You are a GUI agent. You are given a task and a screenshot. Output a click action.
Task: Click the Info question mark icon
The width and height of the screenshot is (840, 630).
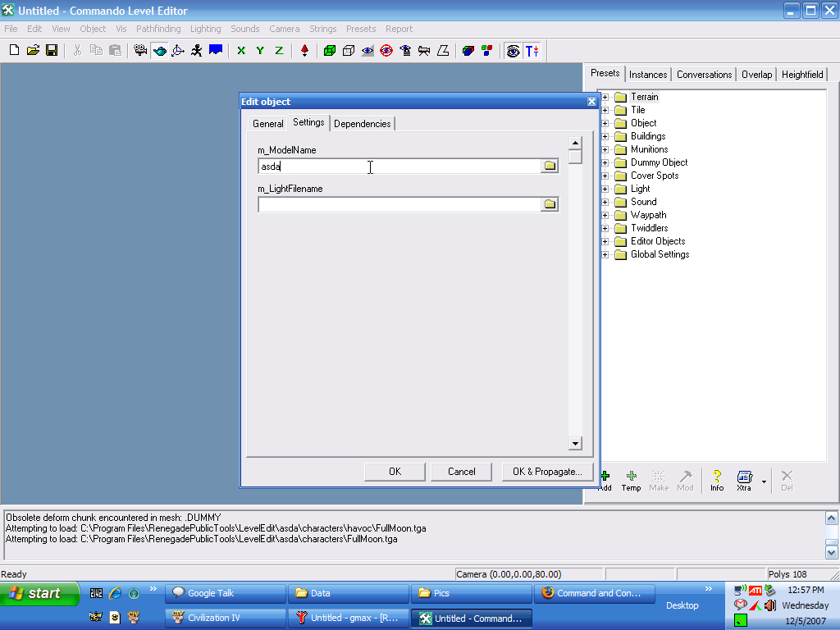(717, 479)
